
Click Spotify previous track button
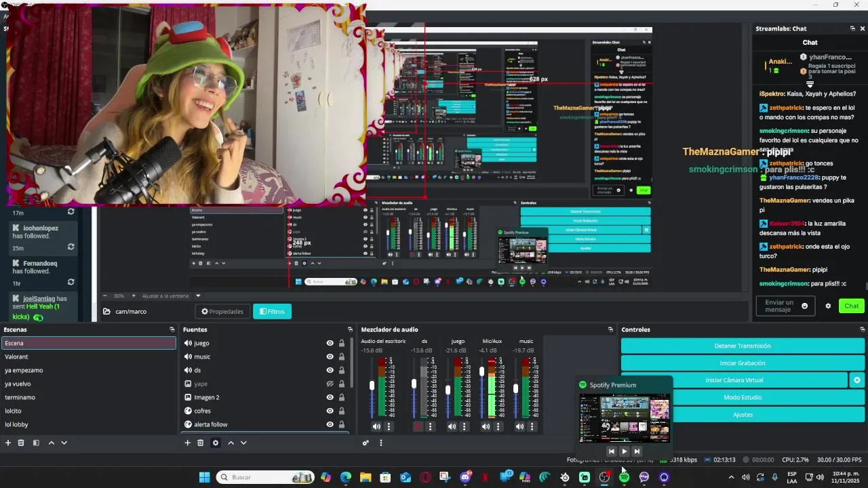point(611,451)
